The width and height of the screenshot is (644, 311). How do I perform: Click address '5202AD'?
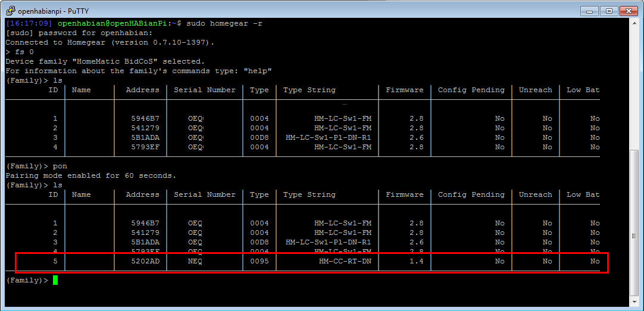[x=145, y=261]
